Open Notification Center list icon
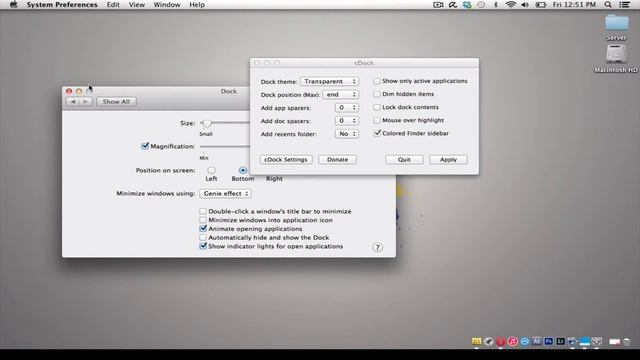Viewport: 640px width, 360px height. coord(624,5)
